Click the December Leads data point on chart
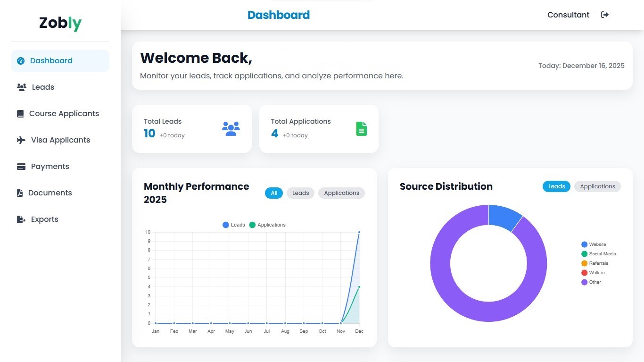The width and height of the screenshot is (644, 362). pos(359,232)
